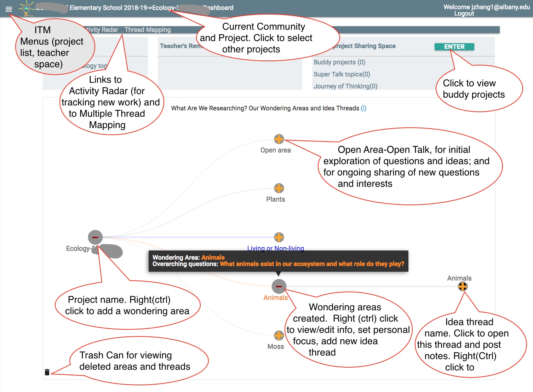The width and height of the screenshot is (533, 392).
Task: Click Logout
Action: [464, 13]
